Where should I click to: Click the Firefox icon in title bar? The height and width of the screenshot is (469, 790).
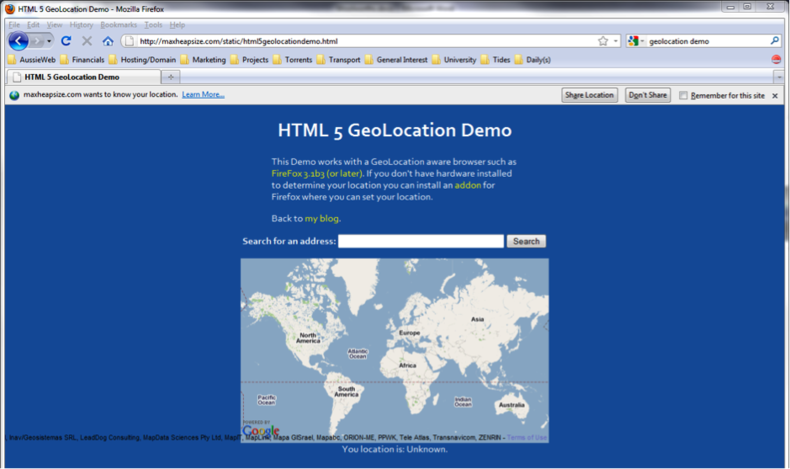(10, 9)
